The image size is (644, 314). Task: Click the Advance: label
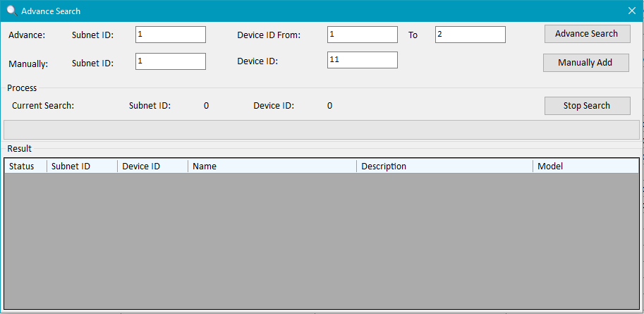27,35
